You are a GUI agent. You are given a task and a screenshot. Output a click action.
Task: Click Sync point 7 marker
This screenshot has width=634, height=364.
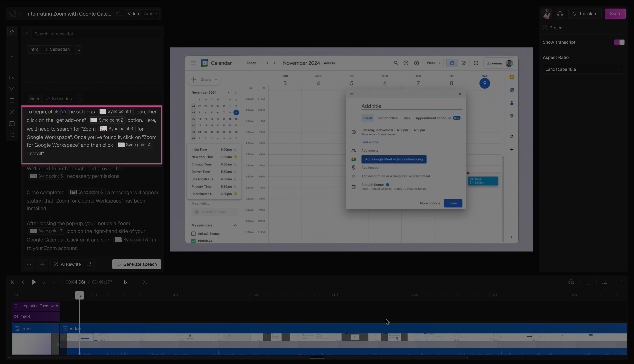(47, 231)
